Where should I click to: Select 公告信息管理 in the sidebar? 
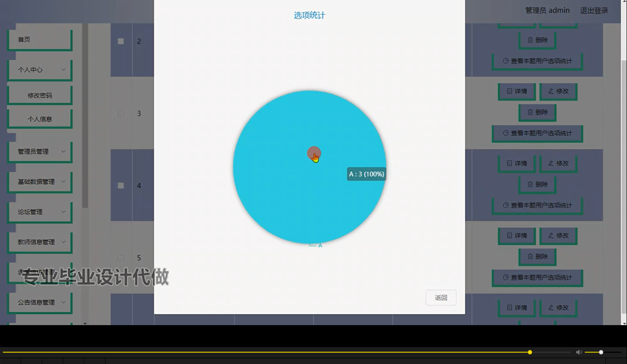pyautogui.click(x=39, y=302)
